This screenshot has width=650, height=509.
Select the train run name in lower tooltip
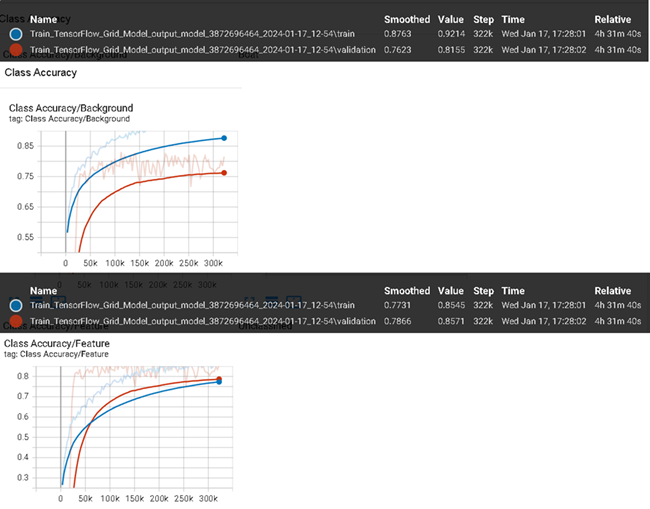pyautogui.click(x=194, y=305)
